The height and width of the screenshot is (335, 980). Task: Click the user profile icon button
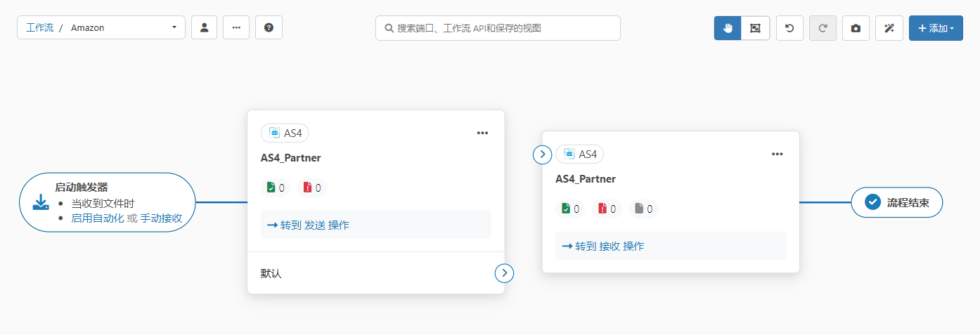point(204,27)
